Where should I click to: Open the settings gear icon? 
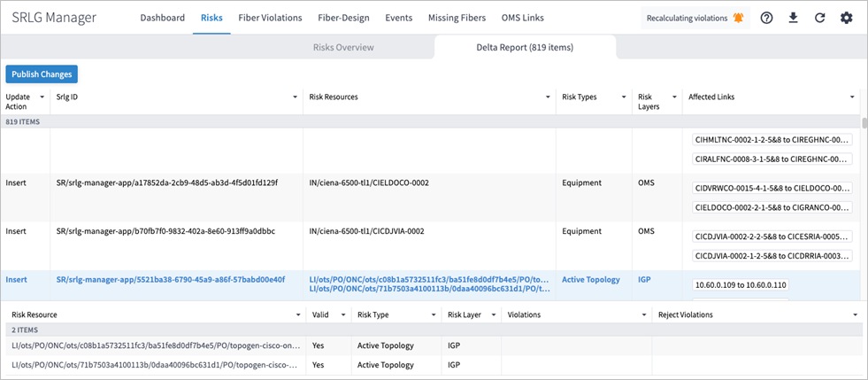(846, 18)
